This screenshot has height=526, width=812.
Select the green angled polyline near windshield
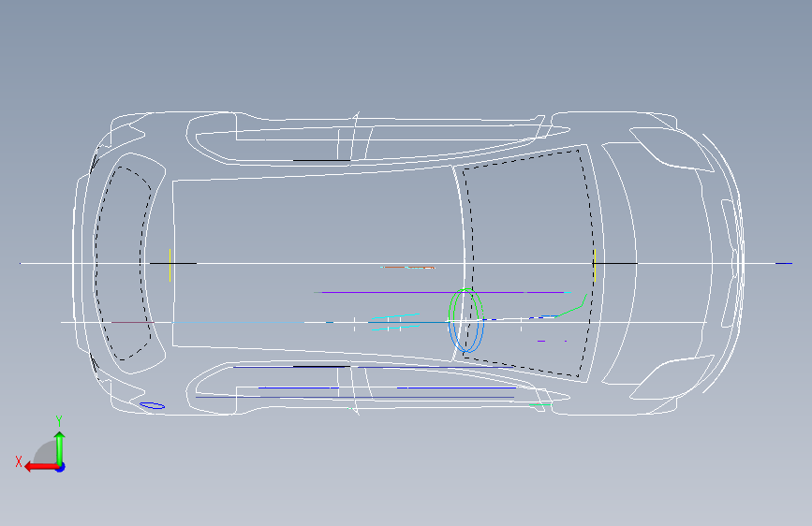(x=572, y=306)
